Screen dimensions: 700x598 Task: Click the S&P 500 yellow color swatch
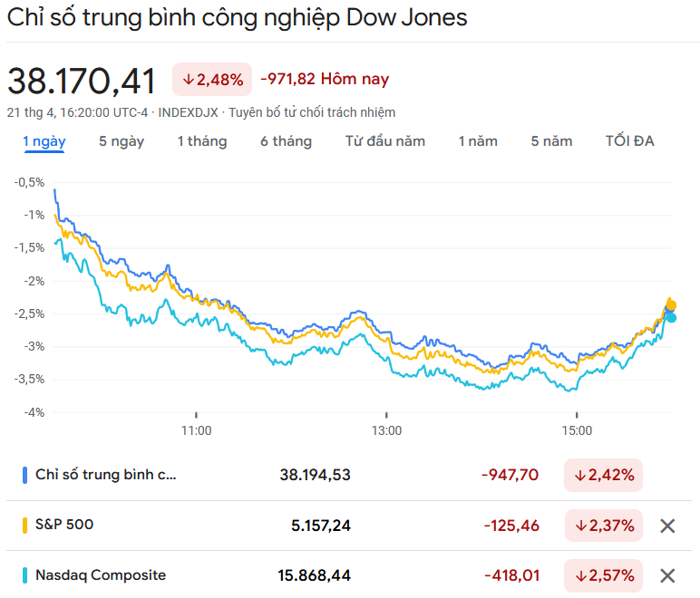tap(24, 525)
